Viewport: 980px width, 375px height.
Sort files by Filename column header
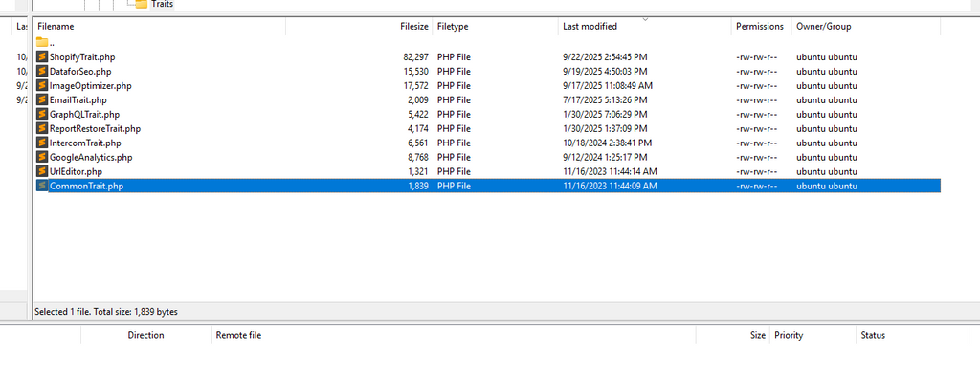[x=160, y=26]
